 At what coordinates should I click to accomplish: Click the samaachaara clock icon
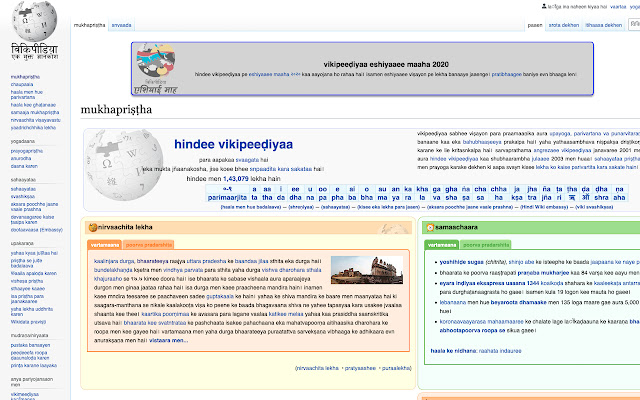click(430, 227)
